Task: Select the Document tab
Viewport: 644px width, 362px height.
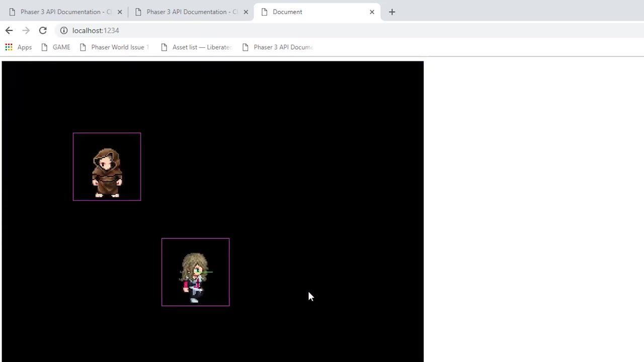Action: 317,12
